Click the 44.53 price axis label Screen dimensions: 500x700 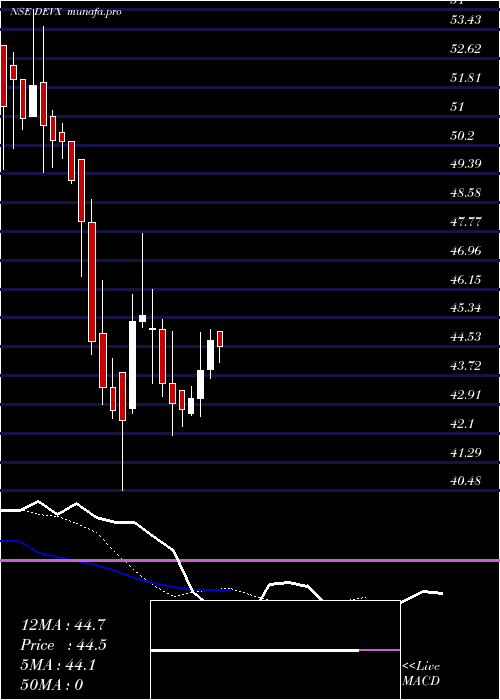(x=466, y=337)
